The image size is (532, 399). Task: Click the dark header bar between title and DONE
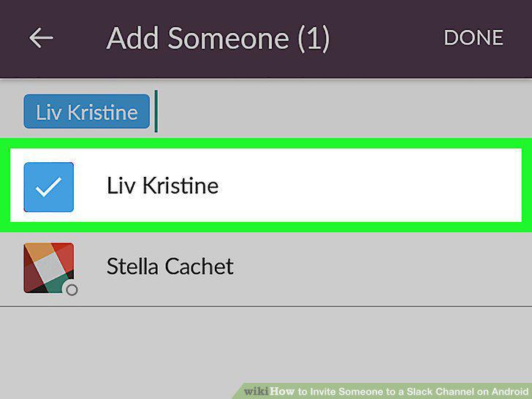pos(387,38)
